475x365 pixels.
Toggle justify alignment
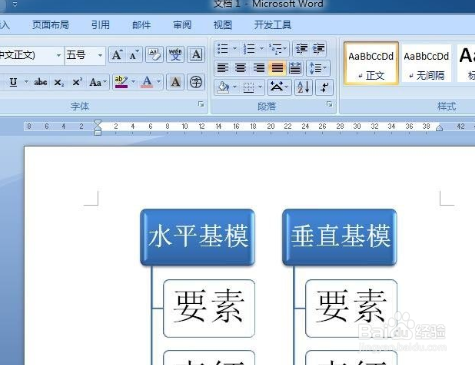pos(277,68)
